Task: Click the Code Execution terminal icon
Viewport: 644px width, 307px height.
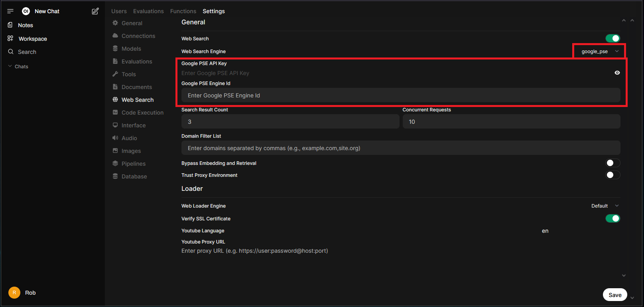Action: [x=115, y=112]
